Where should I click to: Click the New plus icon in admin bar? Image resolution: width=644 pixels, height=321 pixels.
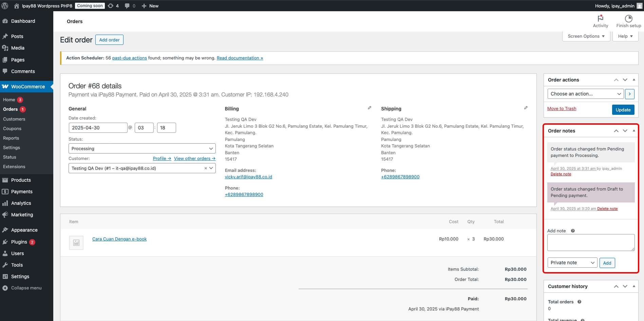(x=144, y=6)
